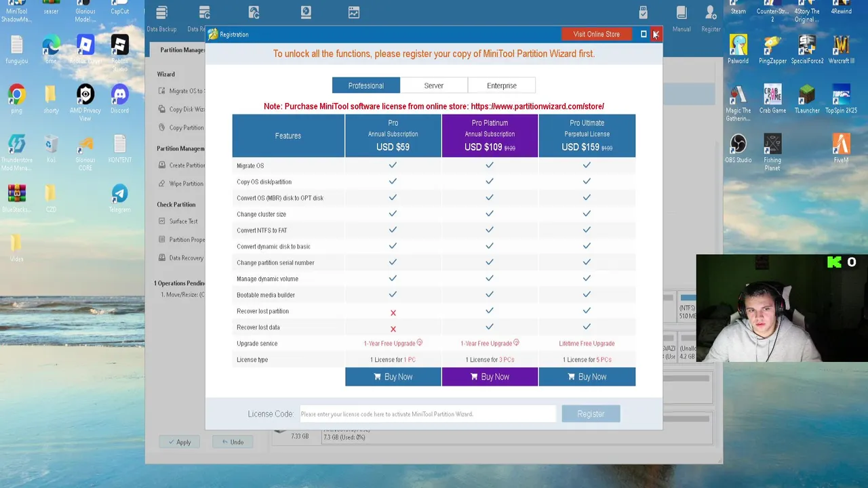Open Glorious CORE desktop shortcut
Viewport: 868px width, 488px height.
coord(85,152)
